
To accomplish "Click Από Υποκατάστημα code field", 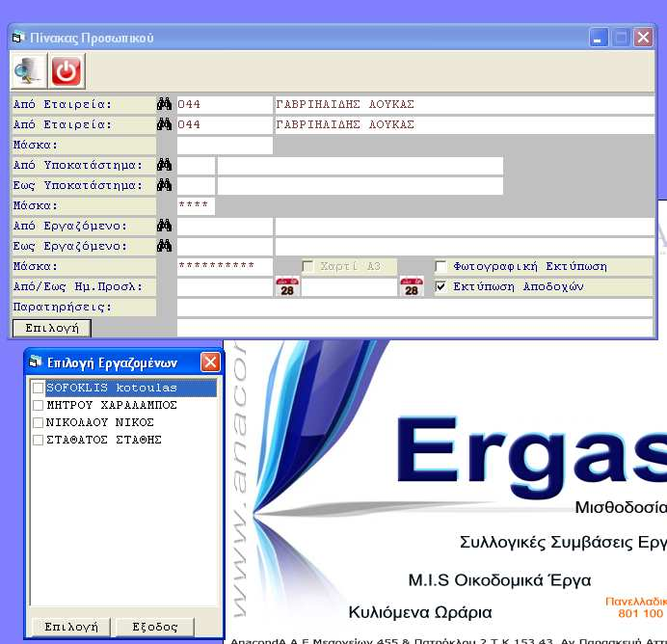I will 196,165.
